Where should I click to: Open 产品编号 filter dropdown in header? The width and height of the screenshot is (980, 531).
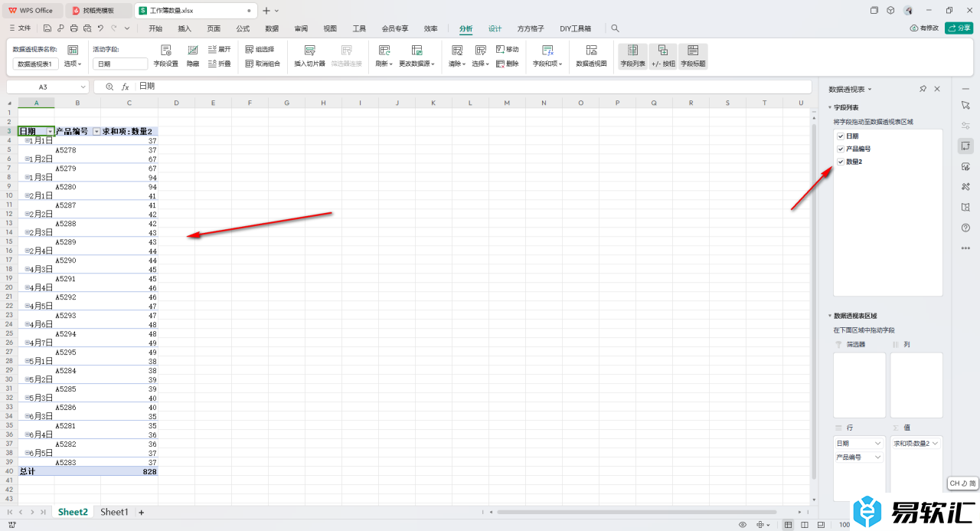[x=96, y=132]
